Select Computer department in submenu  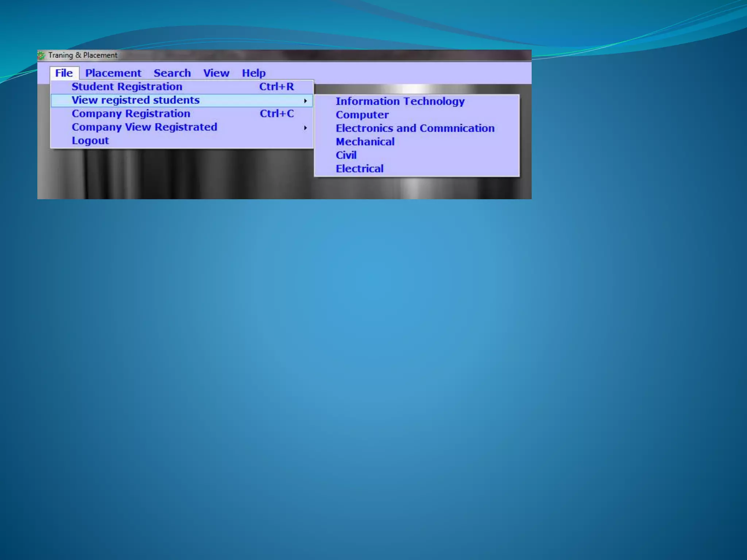[362, 115]
